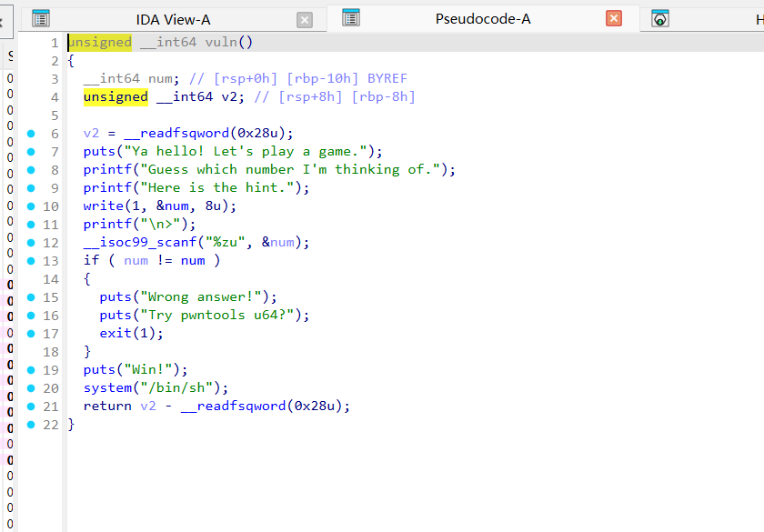Toggle breakpoint dot on line 17
The image size is (764, 532).
31,334
